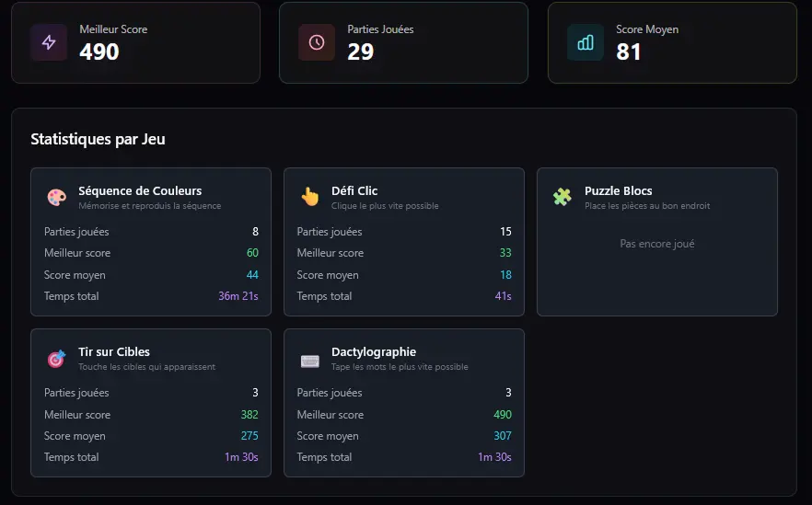Viewport: 812px width, 505px height.
Task: Open the Défi Clic game title
Action: coord(354,190)
